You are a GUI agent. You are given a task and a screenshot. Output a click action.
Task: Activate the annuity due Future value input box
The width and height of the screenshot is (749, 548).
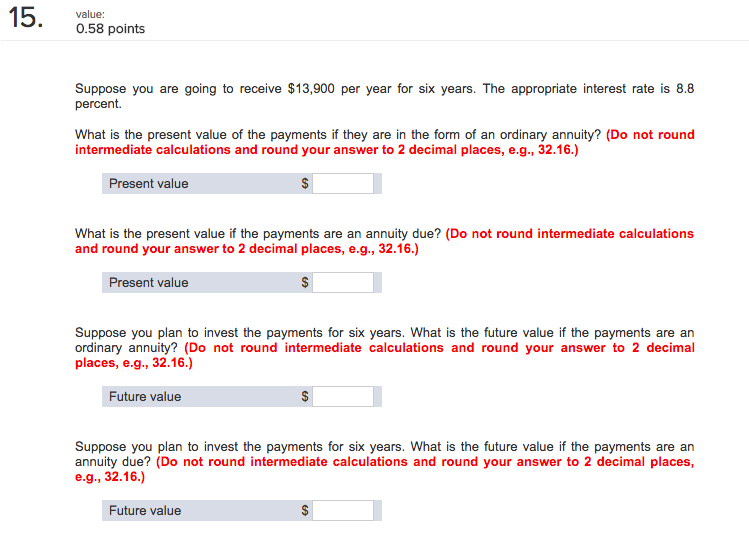pyautogui.click(x=343, y=510)
